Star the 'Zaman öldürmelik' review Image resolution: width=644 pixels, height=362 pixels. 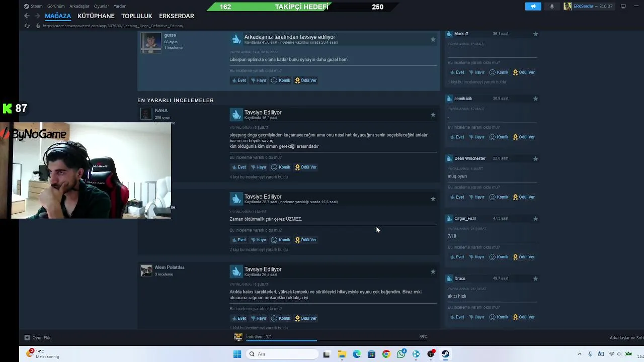pos(433,199)
